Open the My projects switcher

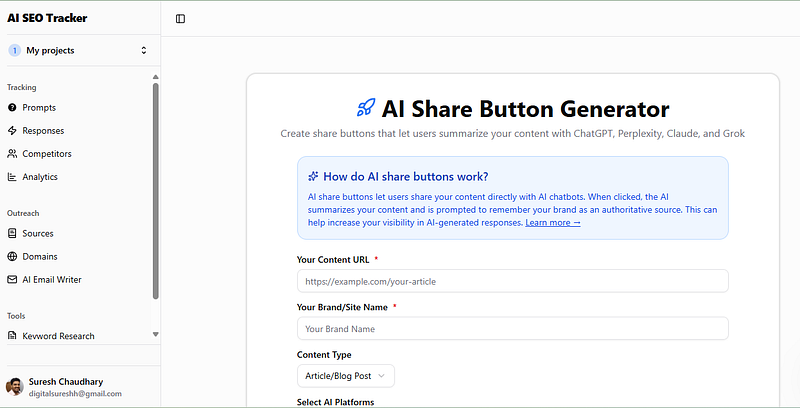[x=80, y=50]
